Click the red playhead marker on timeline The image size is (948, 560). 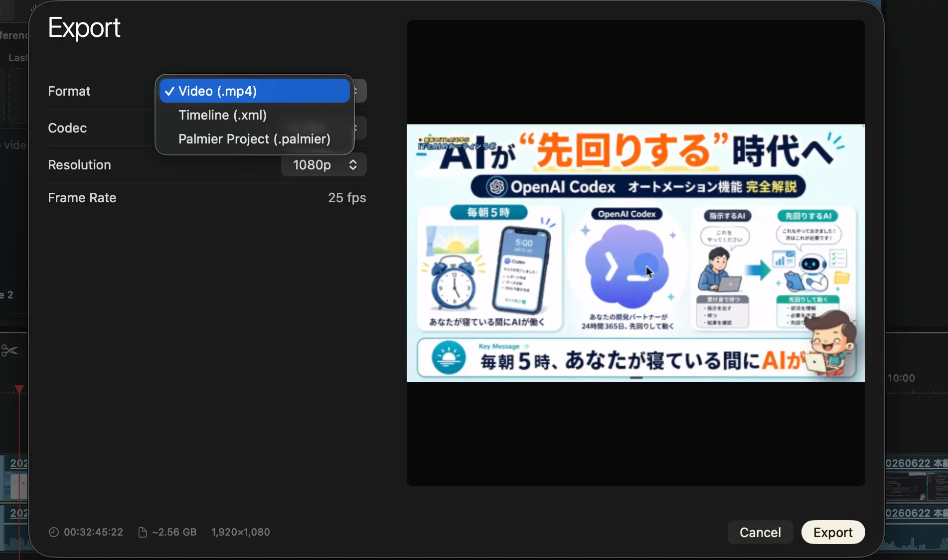(x=19, y=389)
